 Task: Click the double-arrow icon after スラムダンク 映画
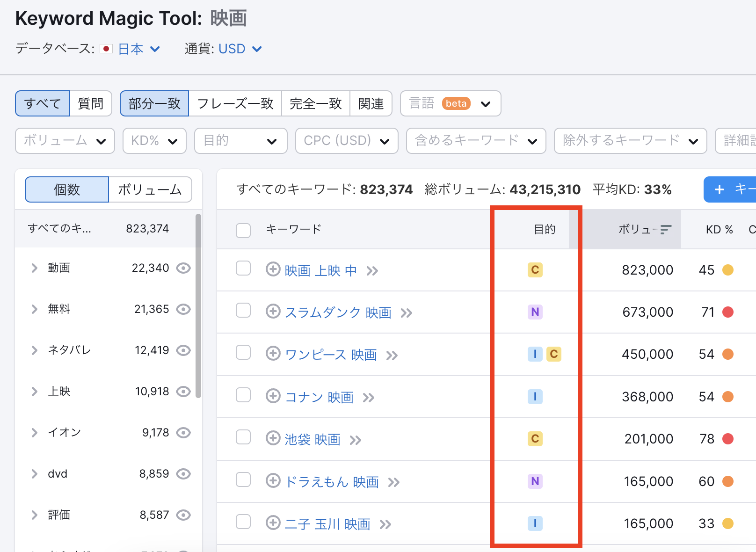click(406, 313)
